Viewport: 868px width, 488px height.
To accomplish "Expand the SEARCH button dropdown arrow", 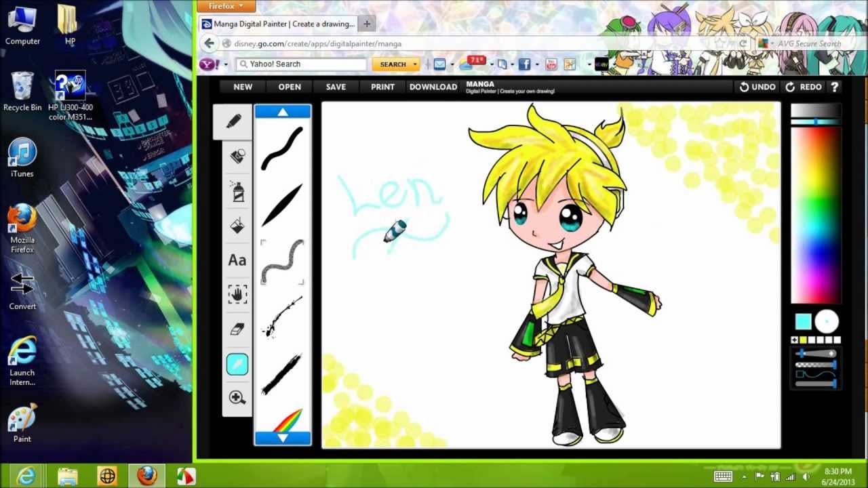I will (415, 64).
